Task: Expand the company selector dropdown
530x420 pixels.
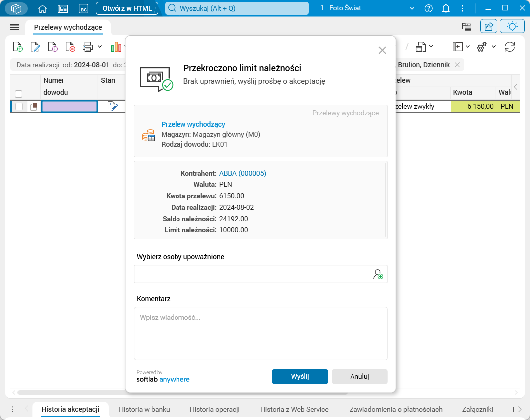Action: pyautogui.click(x=412, y=8)
